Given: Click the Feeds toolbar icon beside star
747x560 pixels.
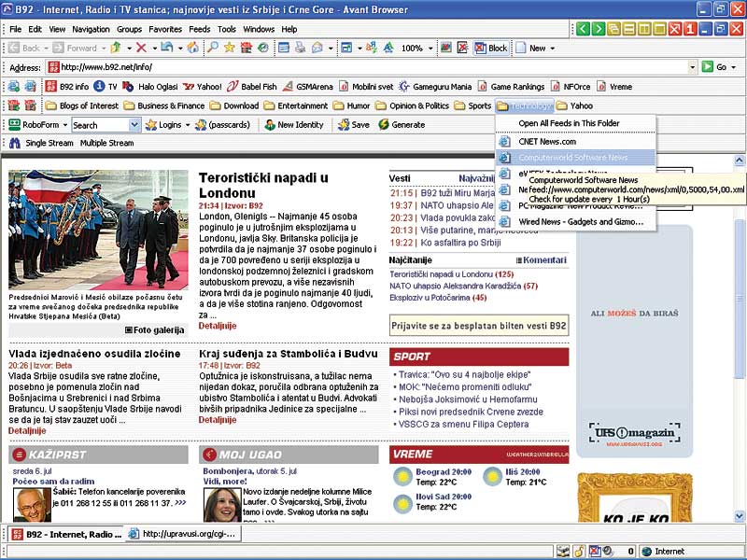Looking at the screenshot, I should [x=247, y=48].
